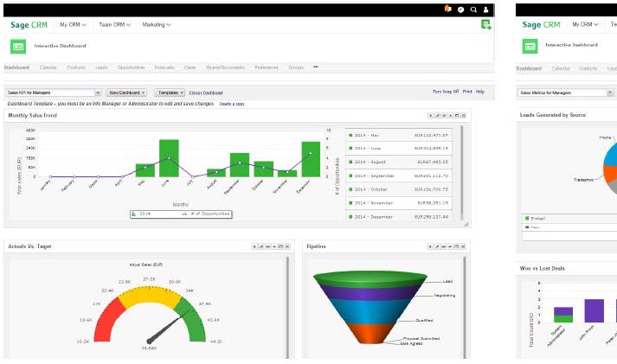Screen dimensions: 617x364
Task: Open the New Dashboard dropdown button
Action: point(126,93)
